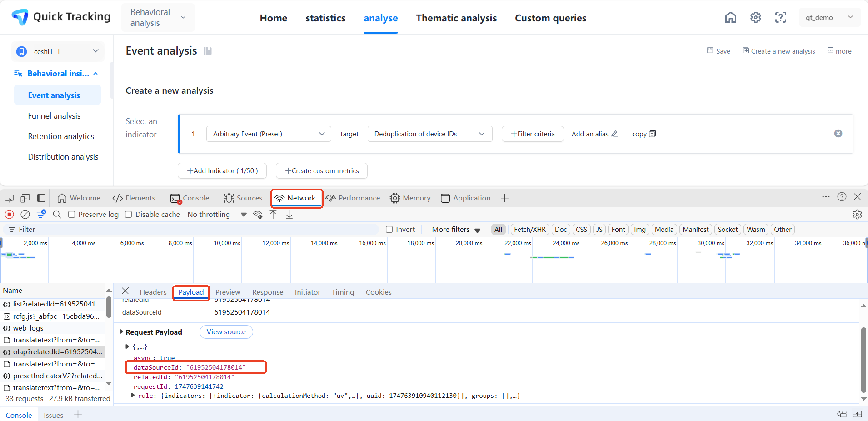Open Deduplication of device IDs dropdown
The height and width of the screenshot is (421, 868).
pos(430,134)
